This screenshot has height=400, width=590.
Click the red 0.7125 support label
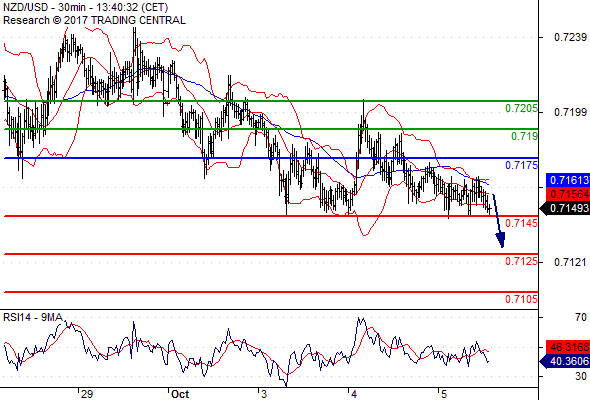521,261
